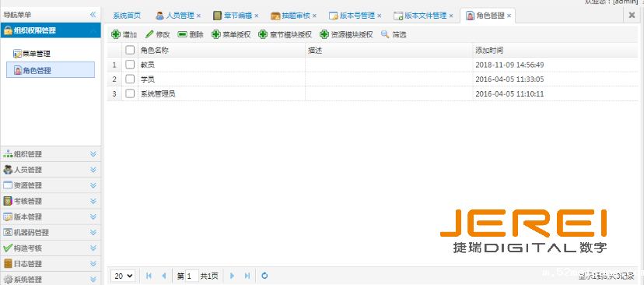Select the 教员 role name cell
The height and width of the screenshot is (285, 644).
(x=222, y=65)
